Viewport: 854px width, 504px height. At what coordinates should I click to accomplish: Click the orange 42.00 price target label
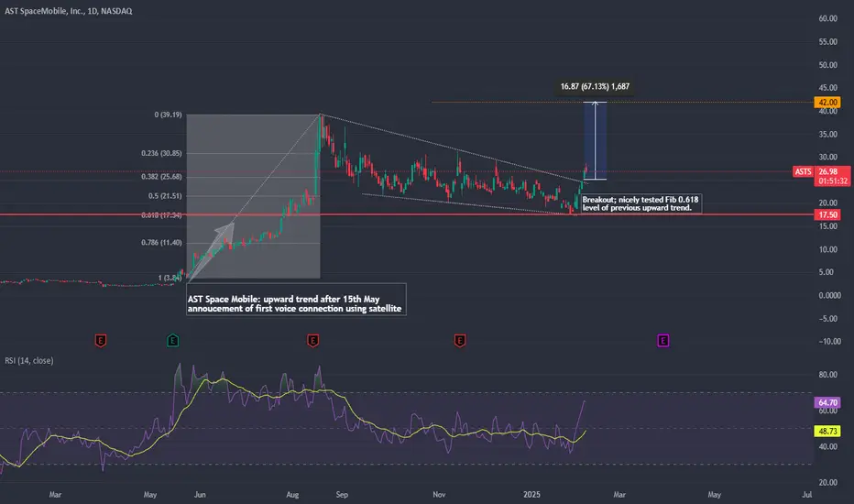(x=827, y=103)
